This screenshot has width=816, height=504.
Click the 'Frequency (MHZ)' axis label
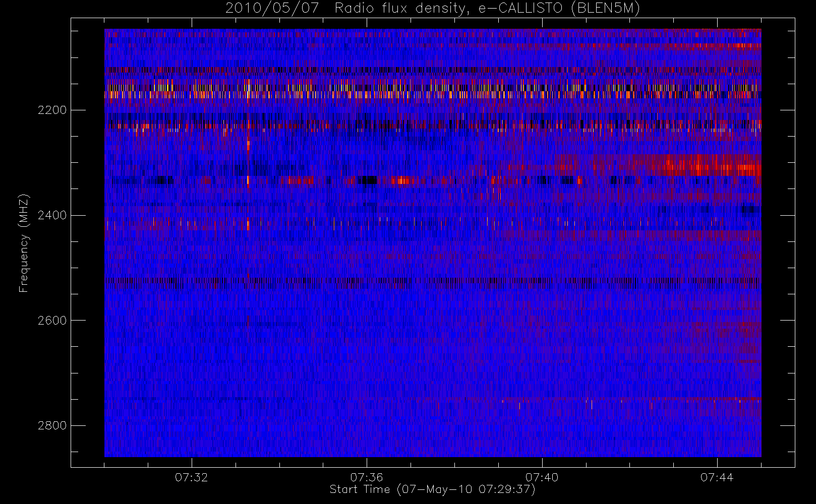pyautogui.click(x=24, y=243)
